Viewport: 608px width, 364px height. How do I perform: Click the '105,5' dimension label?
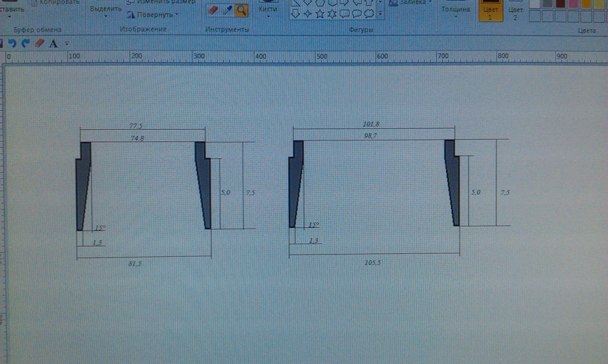(372, 263)
